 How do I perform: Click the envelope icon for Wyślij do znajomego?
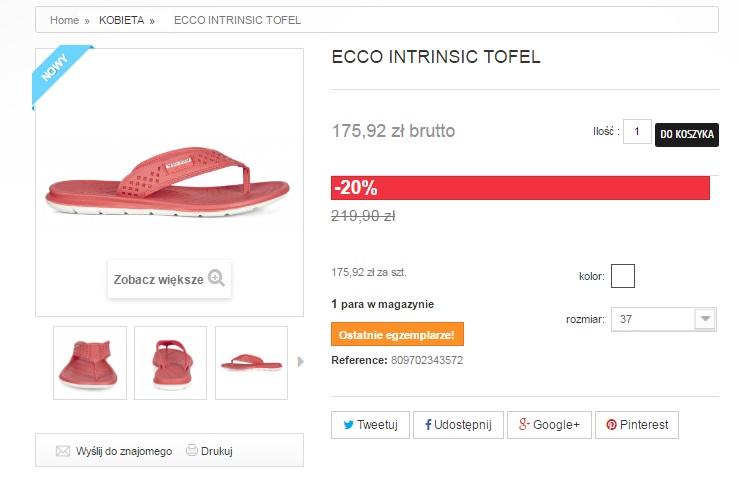coord(63,451)
